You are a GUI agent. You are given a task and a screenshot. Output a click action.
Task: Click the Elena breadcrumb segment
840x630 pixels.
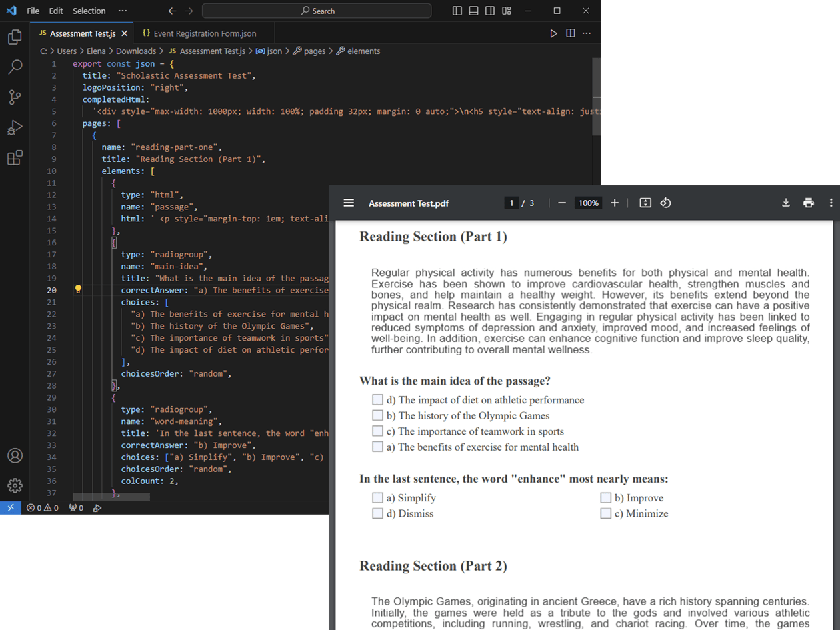(x=97, y=51)
